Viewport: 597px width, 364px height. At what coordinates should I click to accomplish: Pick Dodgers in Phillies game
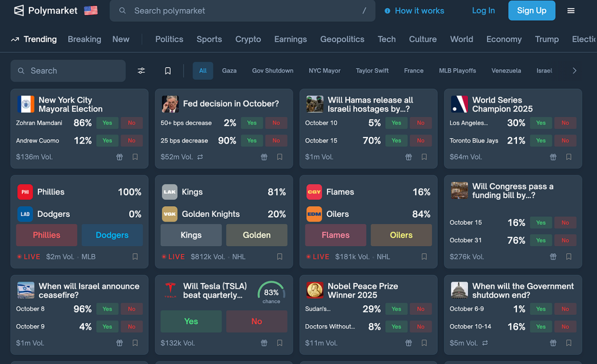point(112,235)
